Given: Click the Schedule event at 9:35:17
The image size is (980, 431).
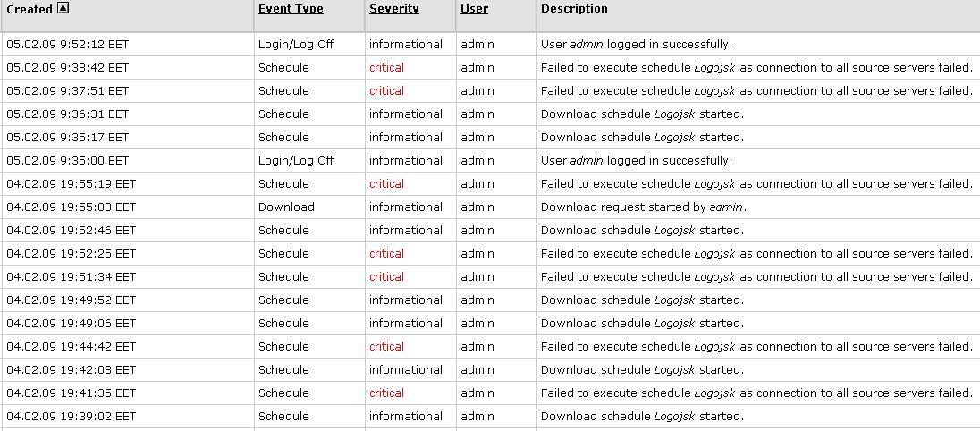Looking at the screenshot, I should pos(283,137).
